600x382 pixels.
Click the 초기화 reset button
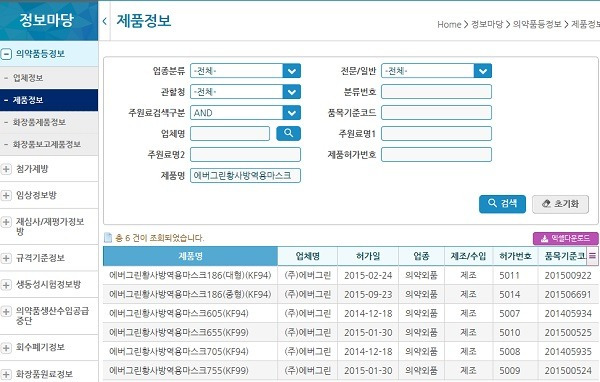(560, 204)
